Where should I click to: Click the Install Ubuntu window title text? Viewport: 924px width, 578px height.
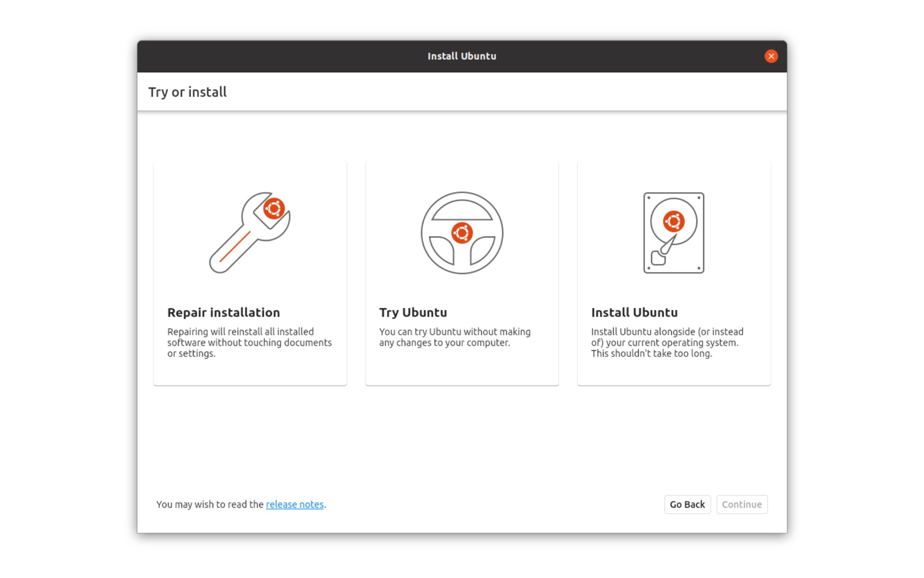point(462,56)
